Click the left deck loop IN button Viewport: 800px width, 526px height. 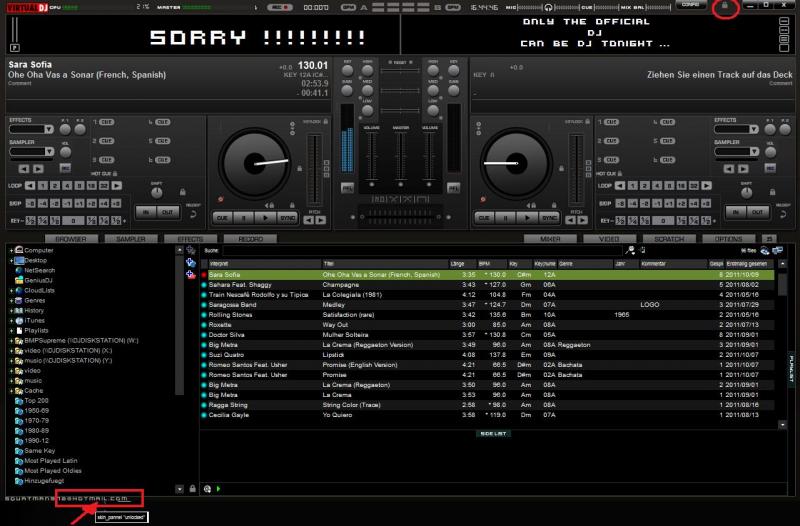(146, 212)
